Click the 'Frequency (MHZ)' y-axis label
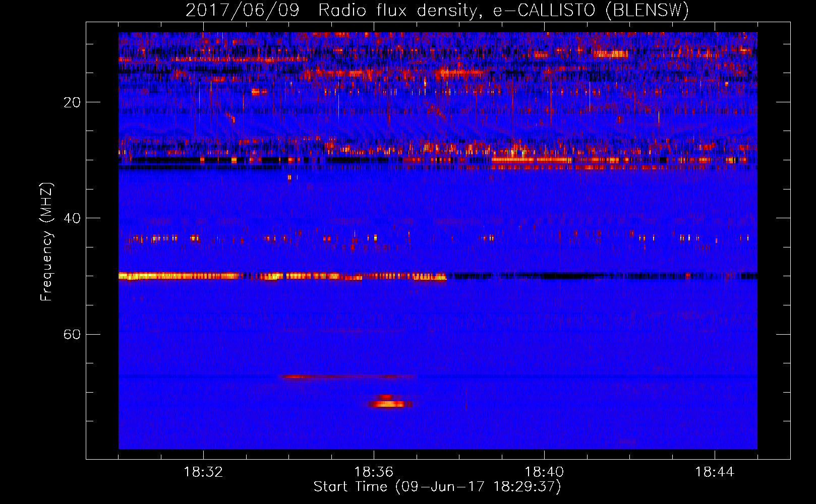The width and height of the screenshot is (816, 504). pos(46,242)
